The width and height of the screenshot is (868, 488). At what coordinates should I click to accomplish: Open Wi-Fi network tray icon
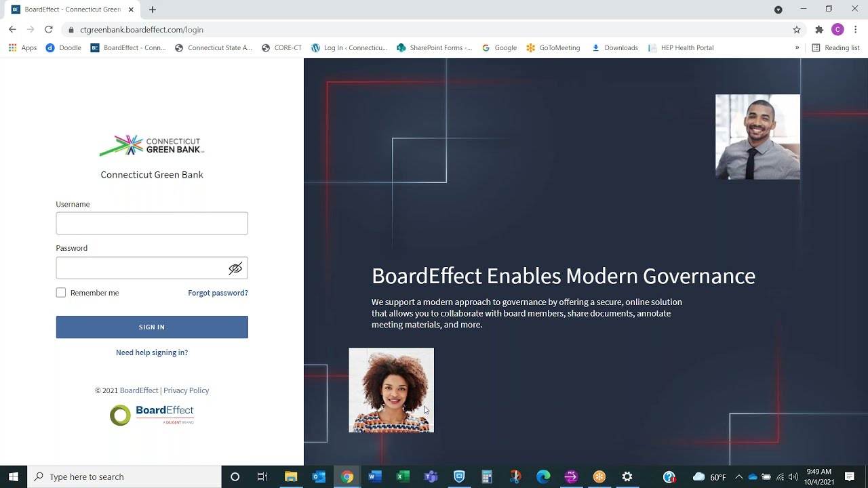point(780,476)
